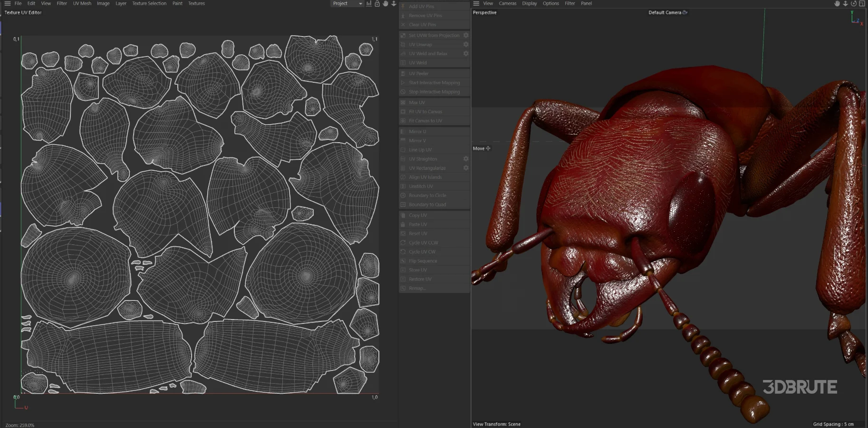Select the viewport orbit rotate icon
Image resolution: width=868 pixels, height=428 pixels.
tap(854, 3)
